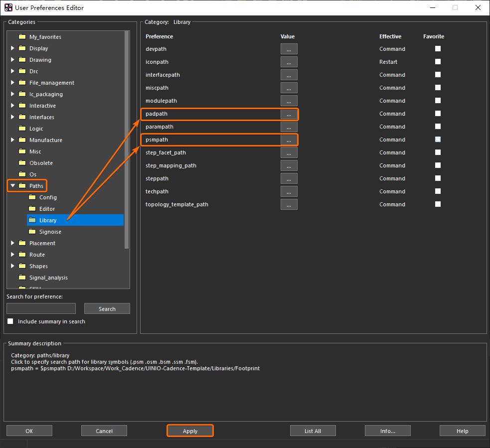Click the Search for preference text field

[x=41, y=308]
